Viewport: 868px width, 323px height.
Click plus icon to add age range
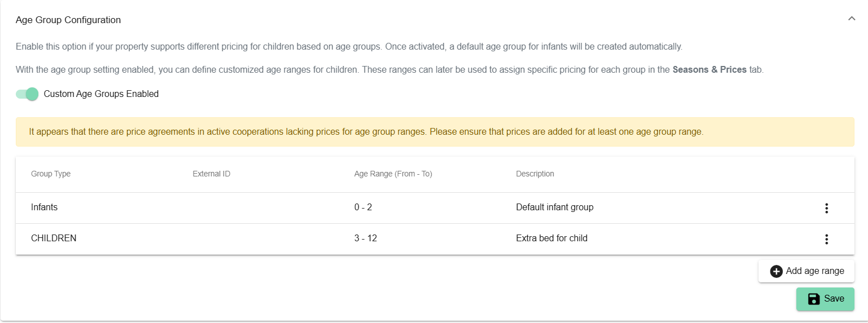776,271
